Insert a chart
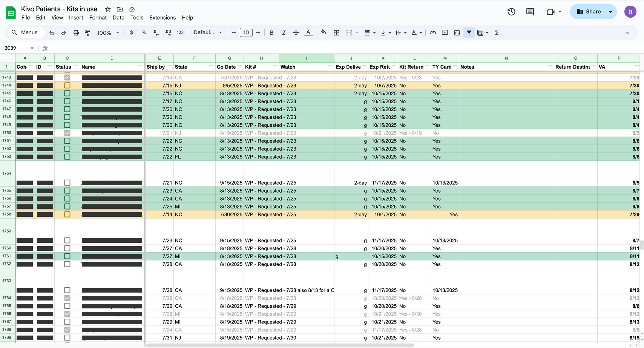 tap(457, 32)
